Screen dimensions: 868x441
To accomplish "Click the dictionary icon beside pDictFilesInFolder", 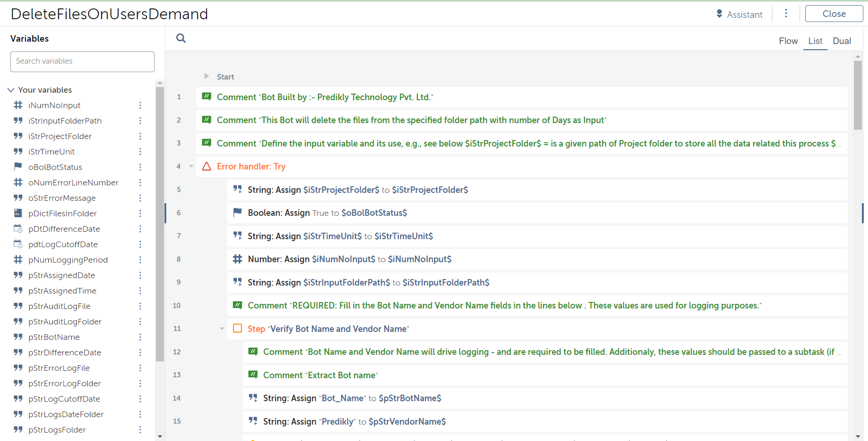I will click(x=18, y=213).
